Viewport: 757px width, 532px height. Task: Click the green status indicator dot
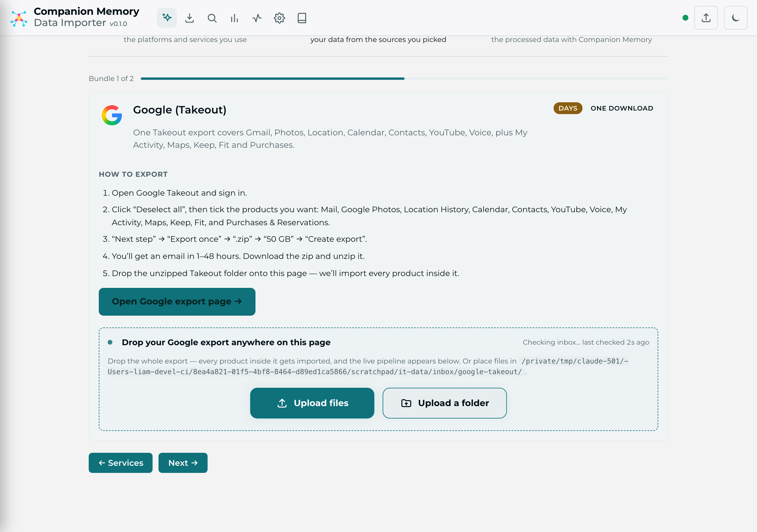[x=685, y=18]
